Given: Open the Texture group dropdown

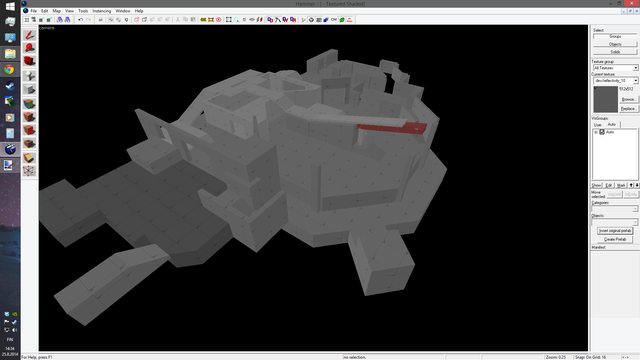Looking at the screenshot, I should pyautogui.click(x=616, y=68).
